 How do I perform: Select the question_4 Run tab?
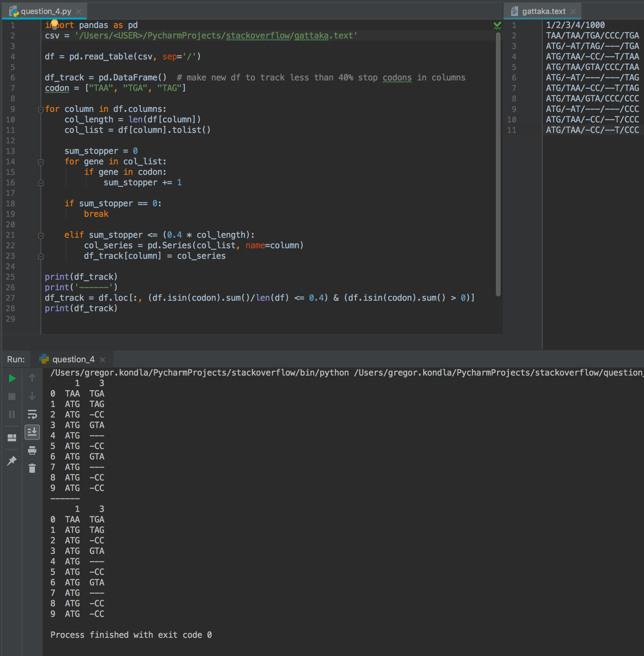click(71, 359)
